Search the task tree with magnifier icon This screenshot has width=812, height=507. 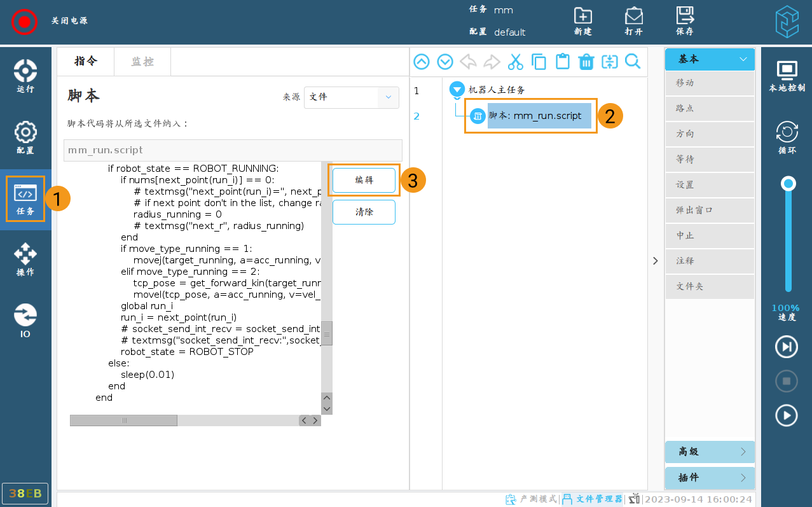click(x=633, y=62)
